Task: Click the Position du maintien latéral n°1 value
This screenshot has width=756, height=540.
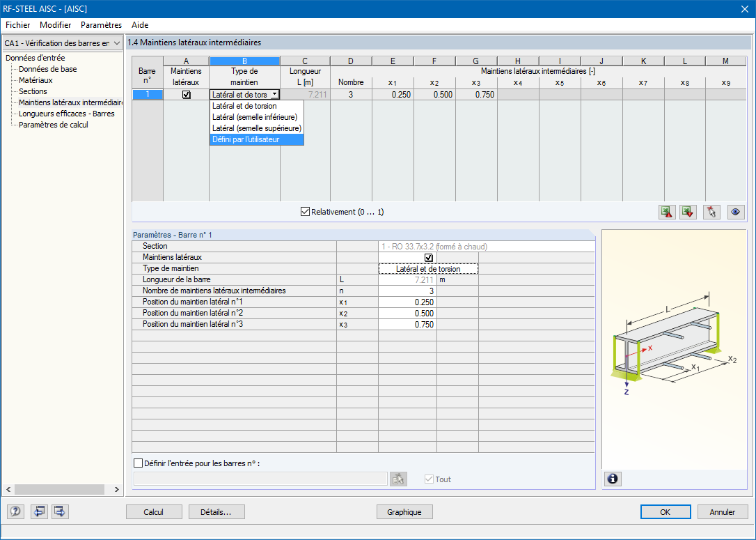Action: tap(407, 302)
